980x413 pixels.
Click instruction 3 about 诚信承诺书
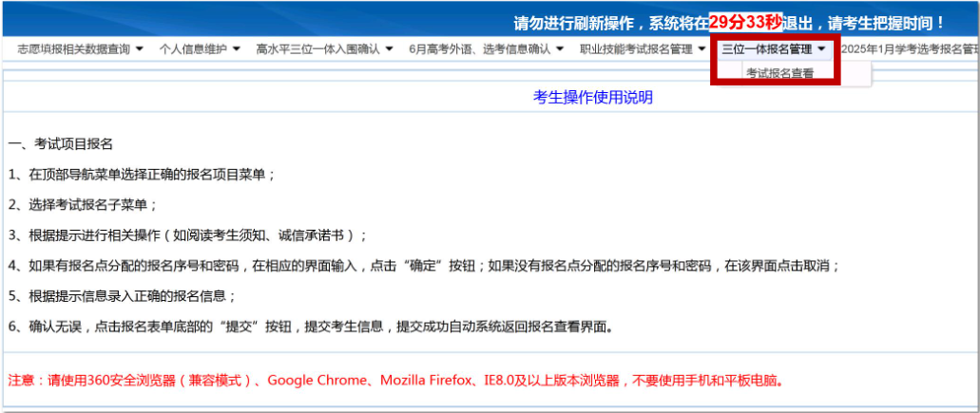click(x=188, y=235)
